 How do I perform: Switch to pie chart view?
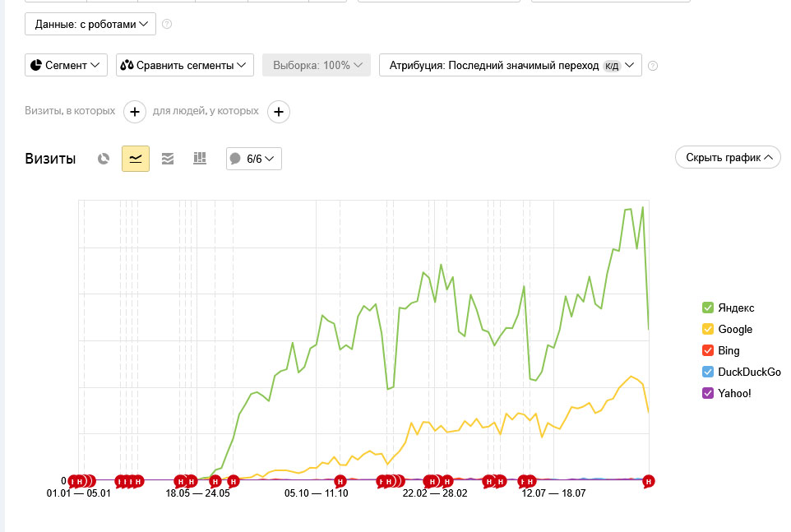(104, 159)
